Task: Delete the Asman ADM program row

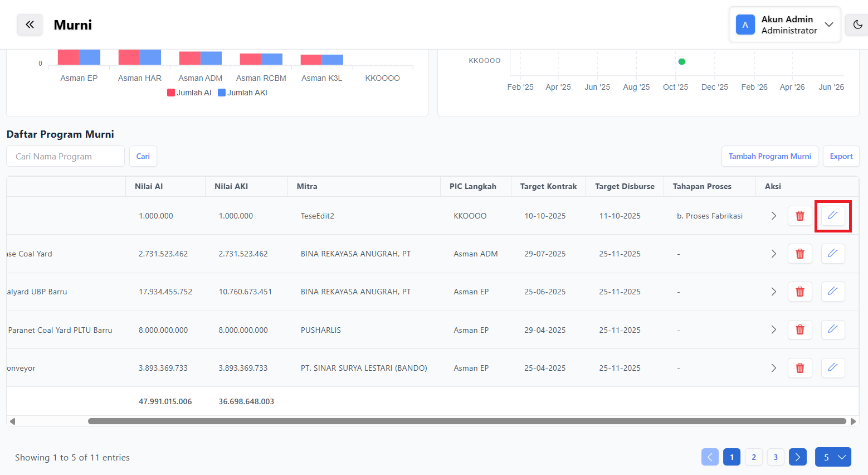Action: 799,254
